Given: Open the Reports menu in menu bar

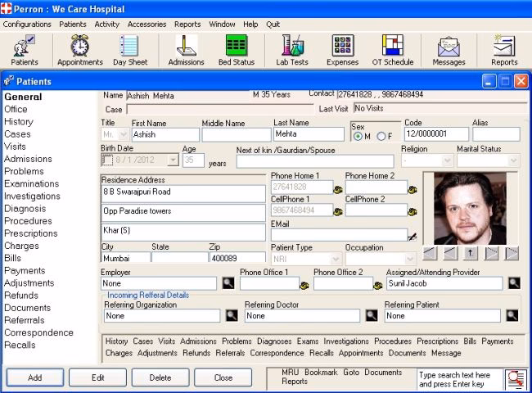Looking at the screenshot, I should pos(187,25).
